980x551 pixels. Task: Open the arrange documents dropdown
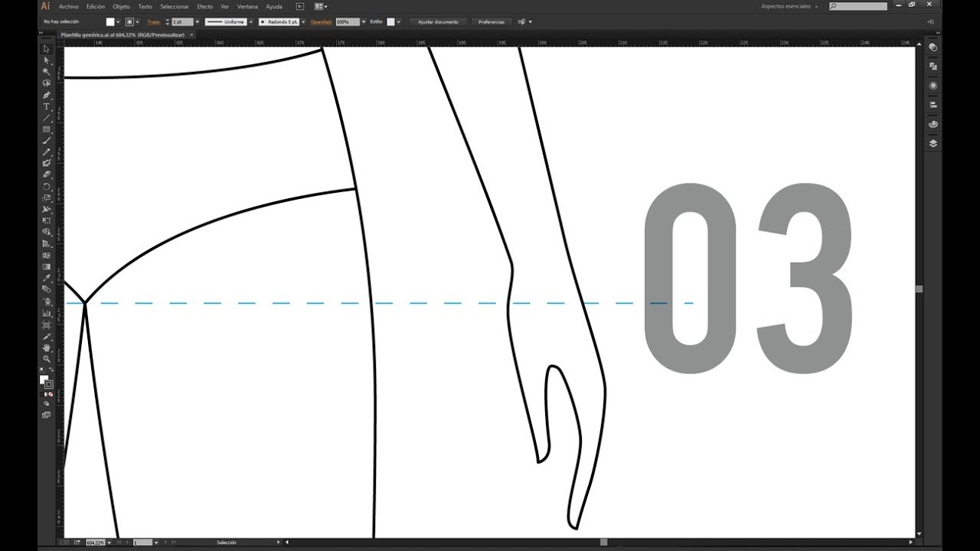(x=321, y=6)
